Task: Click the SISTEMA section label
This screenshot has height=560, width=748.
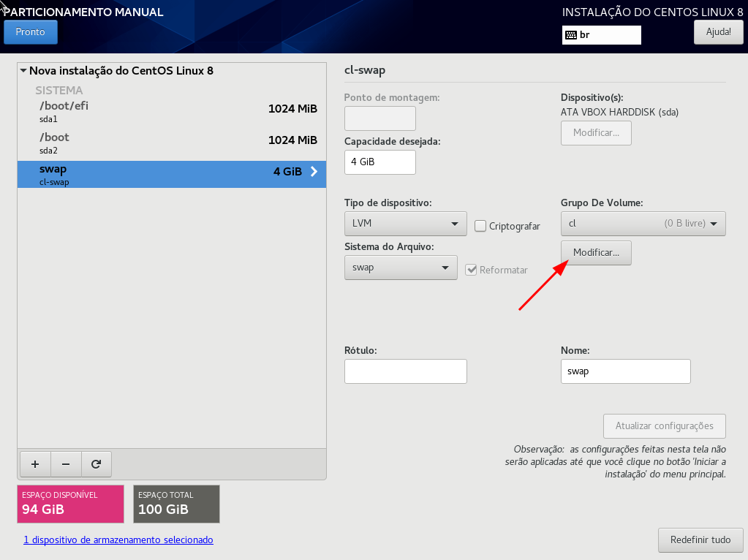Action: (x=59, y=90)
